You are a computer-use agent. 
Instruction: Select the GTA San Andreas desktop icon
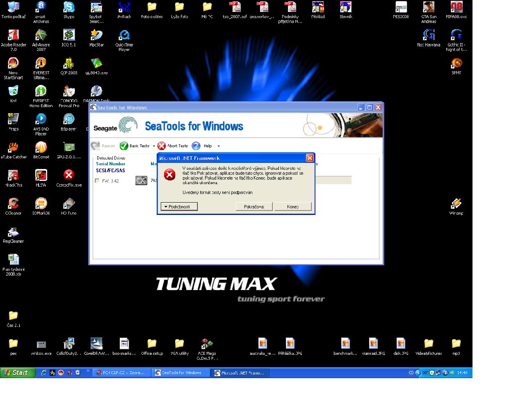pyautogui.click(x=429, y=12)
